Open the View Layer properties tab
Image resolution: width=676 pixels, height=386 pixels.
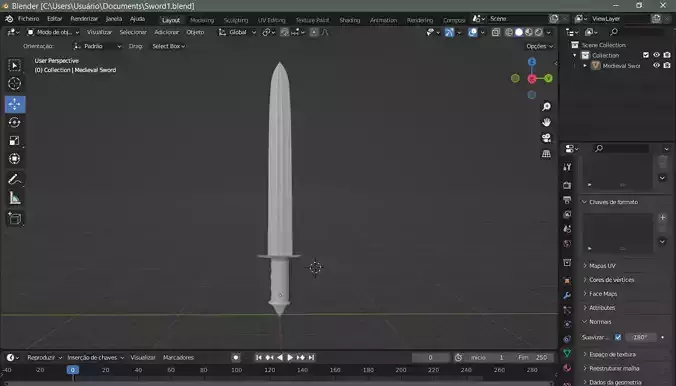567,214
